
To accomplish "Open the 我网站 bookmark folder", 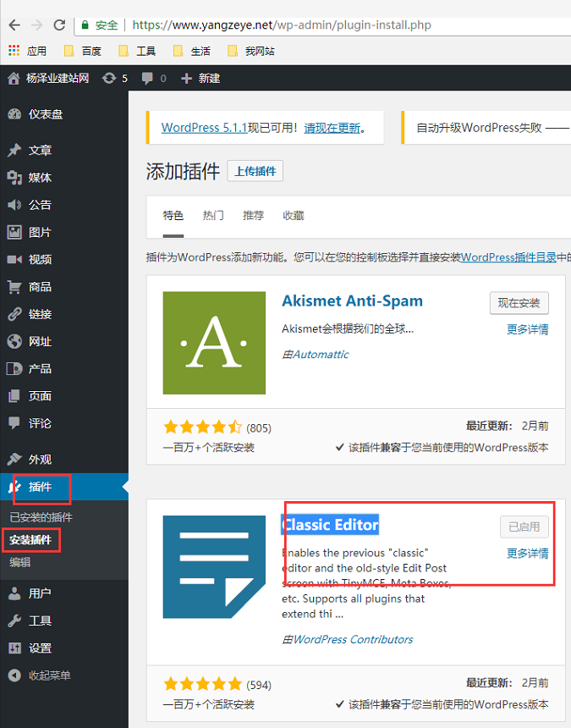I will (x=251, y=51).
